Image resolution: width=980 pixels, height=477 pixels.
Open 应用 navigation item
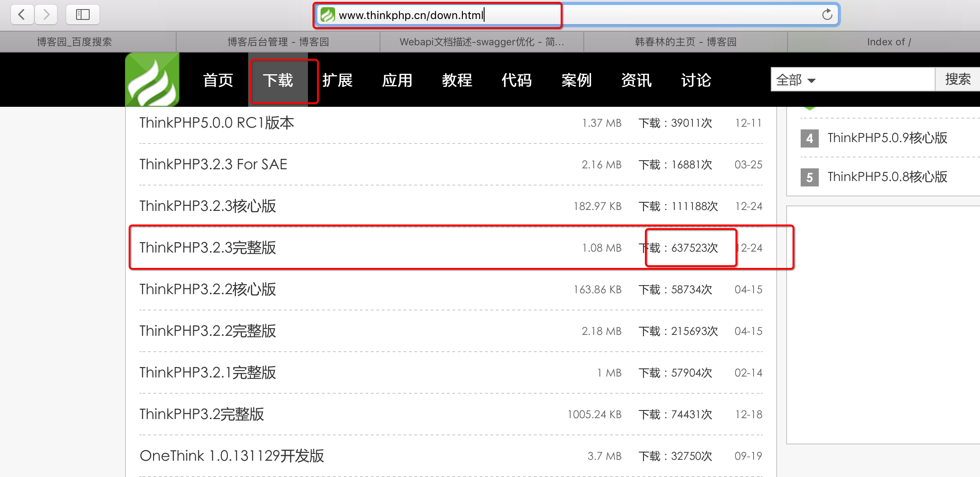tap(398, 80)
